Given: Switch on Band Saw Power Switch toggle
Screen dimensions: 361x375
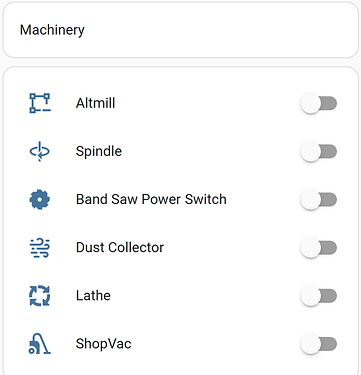Looking at the screenshot, I should point(319,199).
